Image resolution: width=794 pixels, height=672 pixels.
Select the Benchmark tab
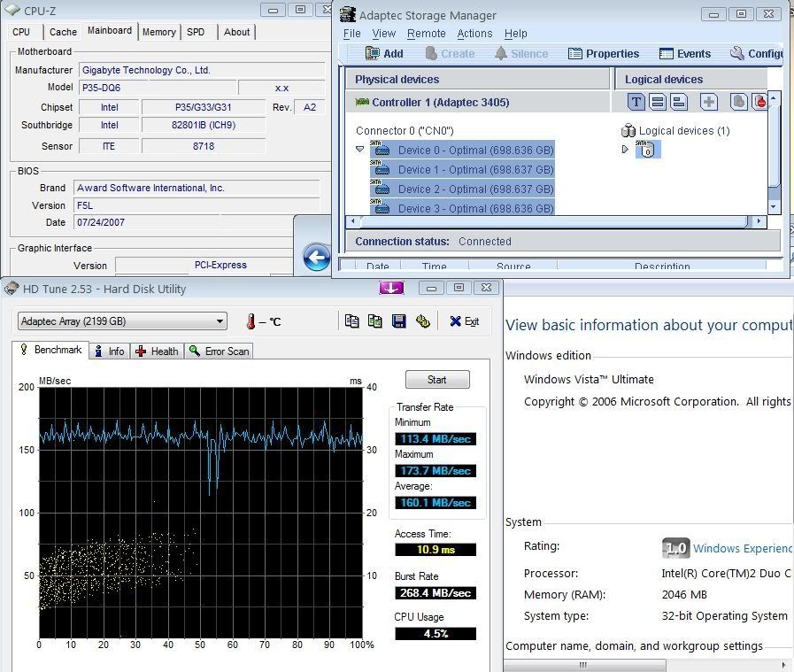pyautogui.click(x=50, y=350)
